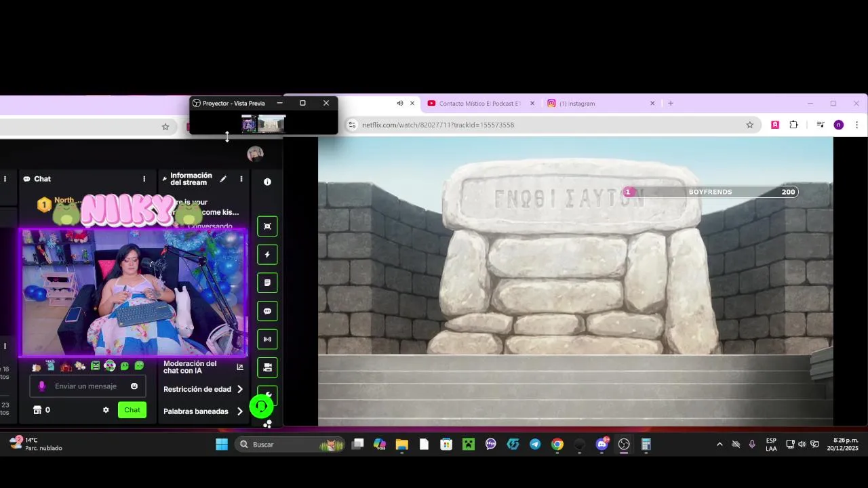Click the emoji picker in message box
The width and height of the screenshot is (868, 488).
134,386
